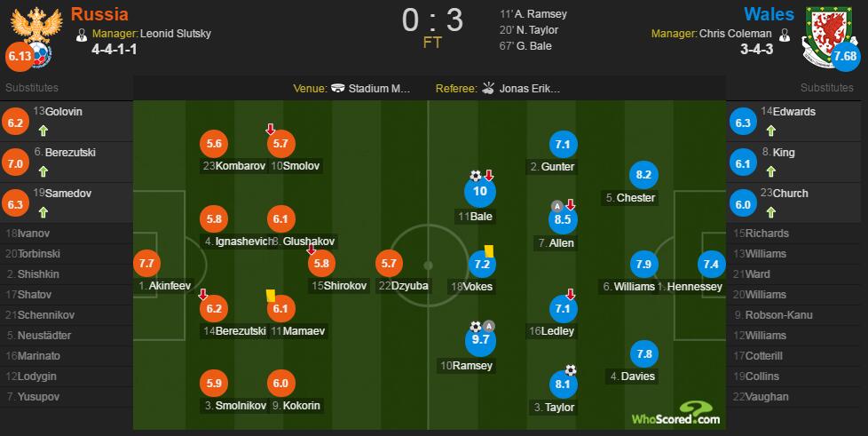
Task: Click the green sub-on arrow under Edwards
Action: (x=771, y=131)
